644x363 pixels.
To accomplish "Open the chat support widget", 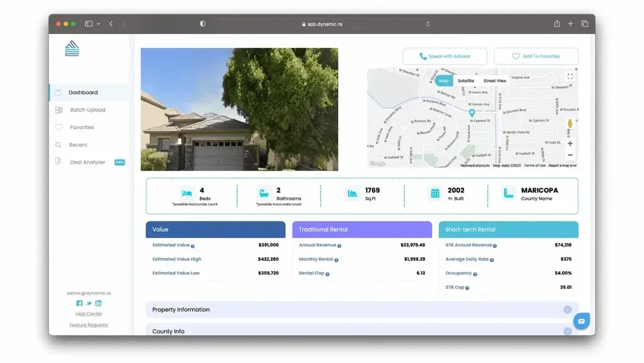I will point(581,321).
